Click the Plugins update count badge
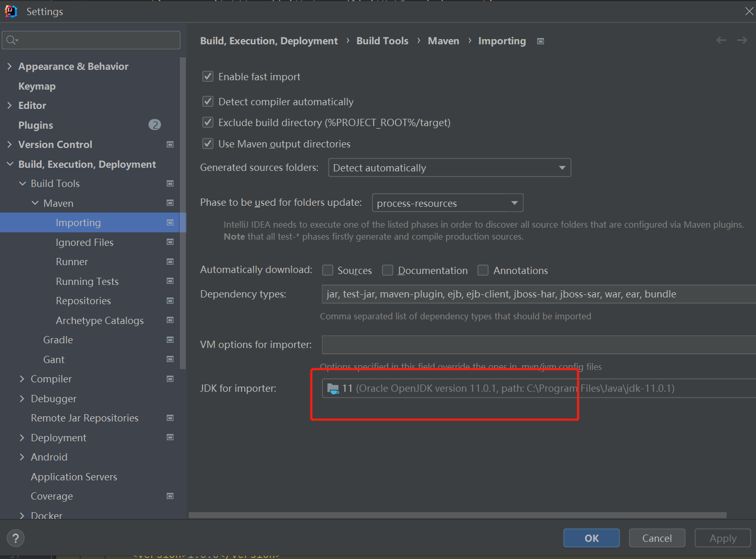756x559 pixels. coord(155,125)
